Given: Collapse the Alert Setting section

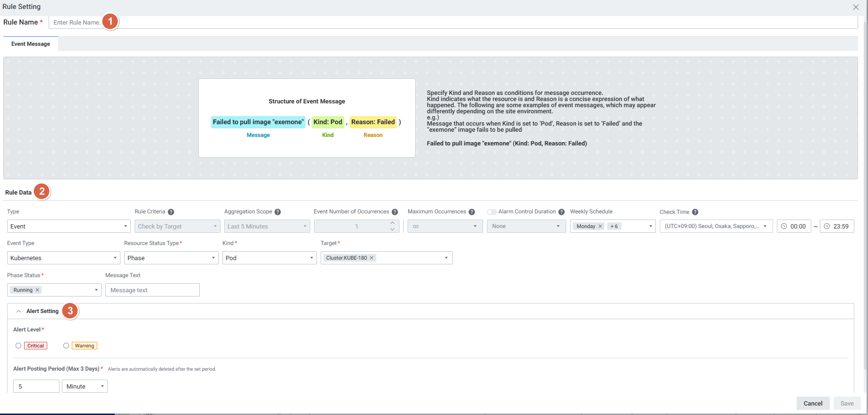Looking at the screenshot, I should [x=19, y=311].
